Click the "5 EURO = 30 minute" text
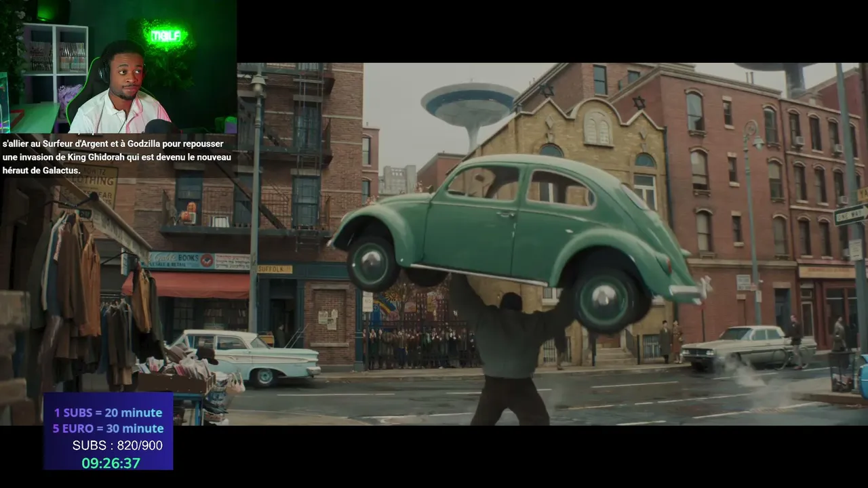The image size is (868, 488). (x=108, y=428)
